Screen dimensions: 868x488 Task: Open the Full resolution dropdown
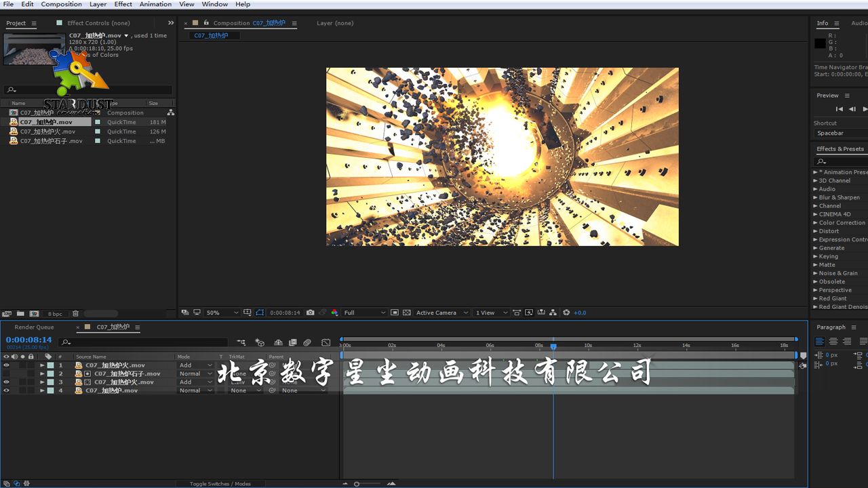364,312
